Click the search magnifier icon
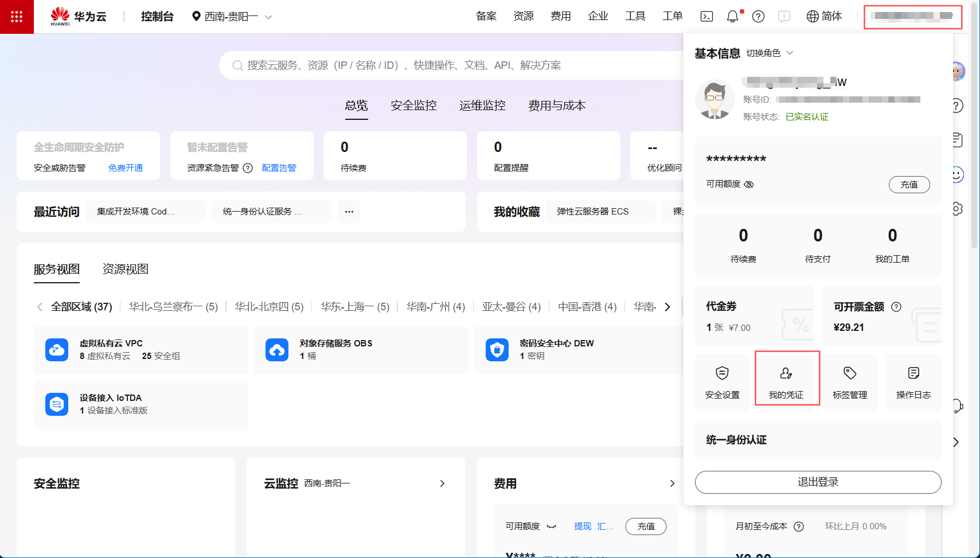 click(237, 65)
